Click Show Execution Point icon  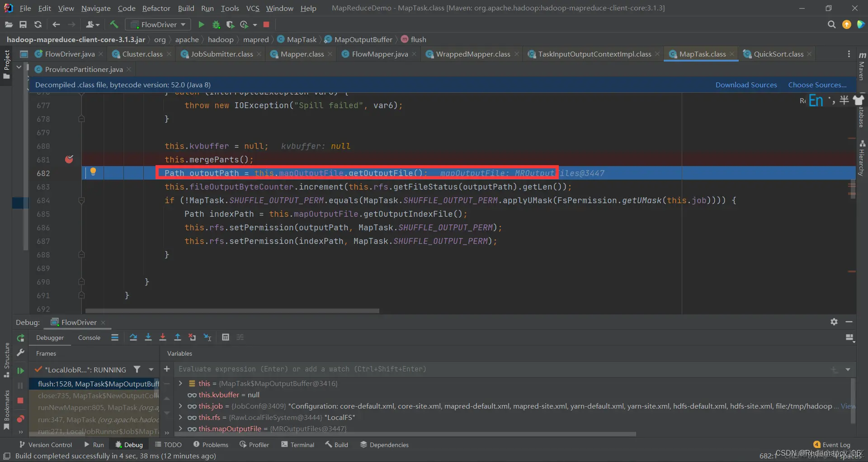(115, 337)
